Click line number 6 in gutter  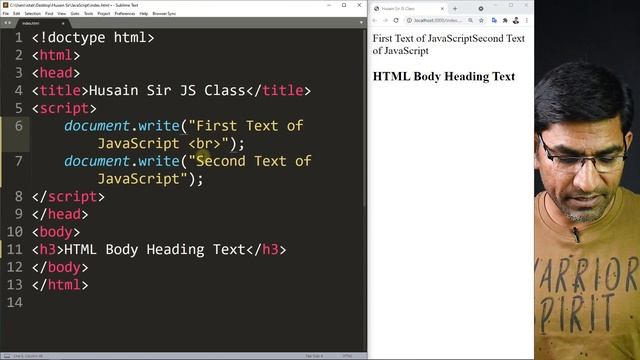point(19,126)
